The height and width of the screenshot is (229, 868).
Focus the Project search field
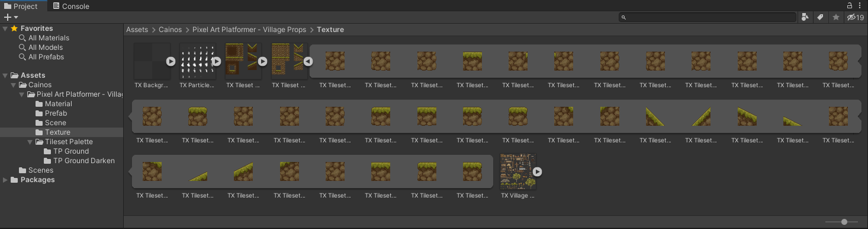point(707,17)
